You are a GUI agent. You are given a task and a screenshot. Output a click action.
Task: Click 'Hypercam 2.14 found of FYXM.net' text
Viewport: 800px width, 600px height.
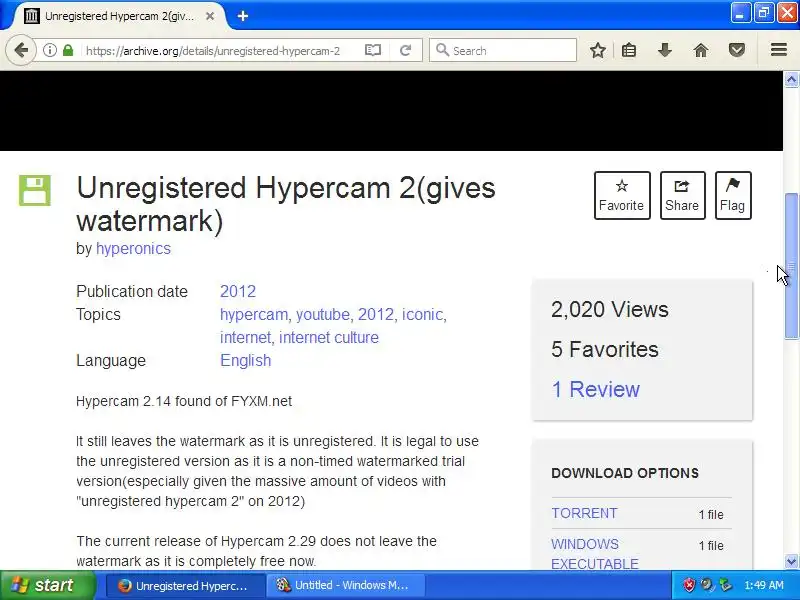184,401
